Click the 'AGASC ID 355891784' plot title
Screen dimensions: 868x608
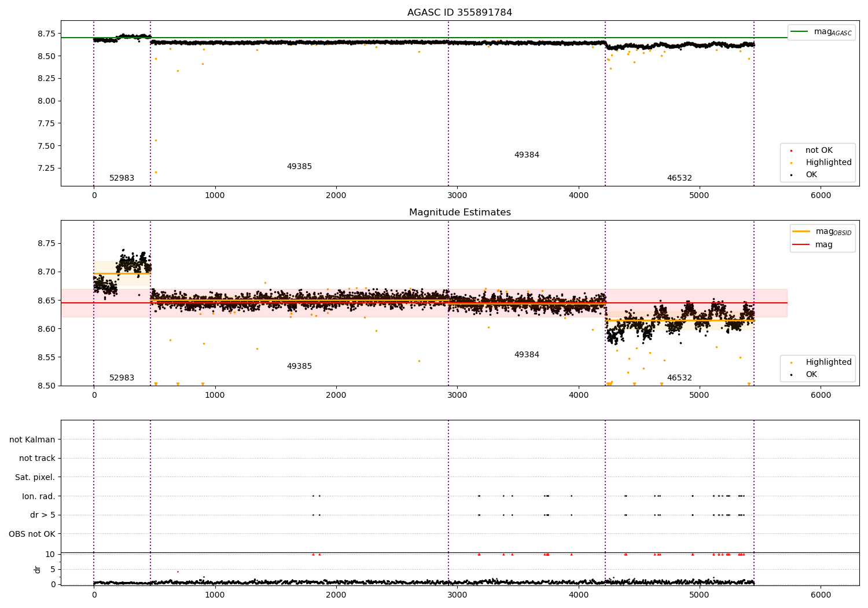coord(459,13)
